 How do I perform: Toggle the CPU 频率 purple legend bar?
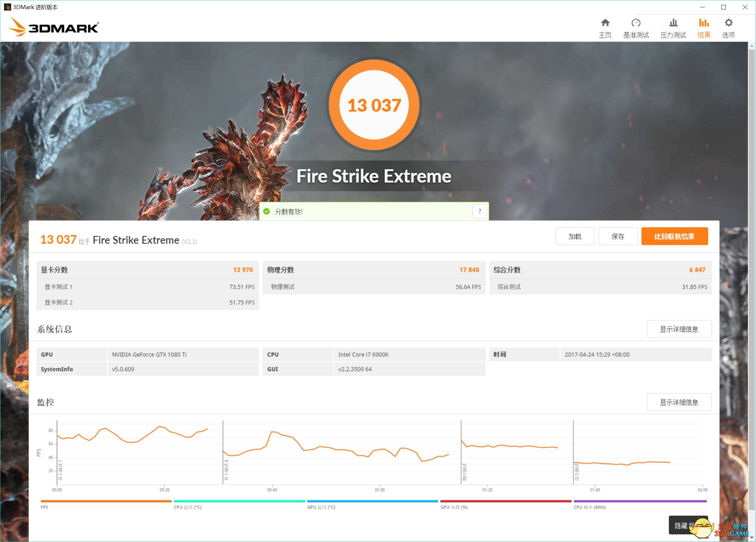pyautogui.click(x=640, y=501)
